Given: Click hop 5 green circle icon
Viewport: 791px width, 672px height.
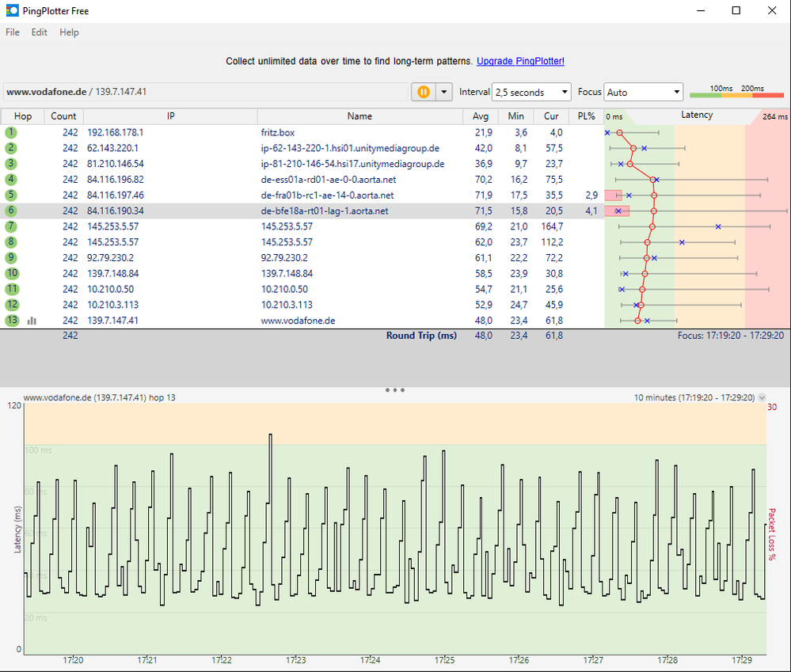Looking at the screenshot, I should click(x=11, y=195).
